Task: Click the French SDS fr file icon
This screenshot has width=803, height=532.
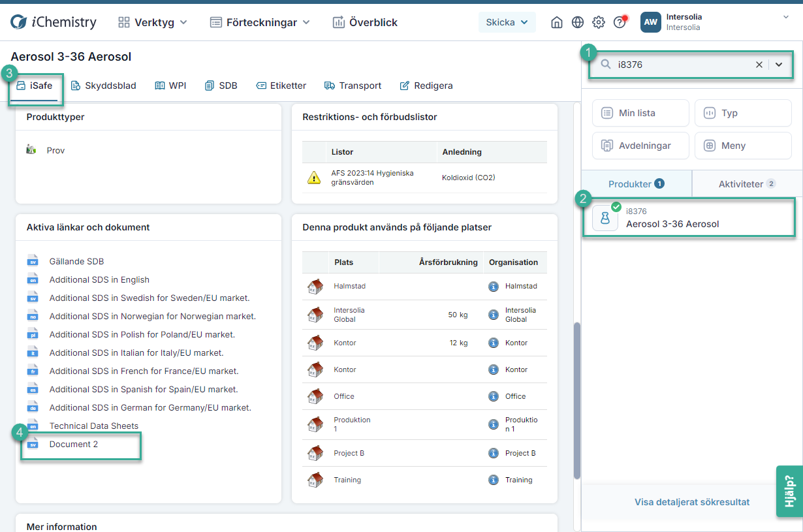Action: pos(33,371)
